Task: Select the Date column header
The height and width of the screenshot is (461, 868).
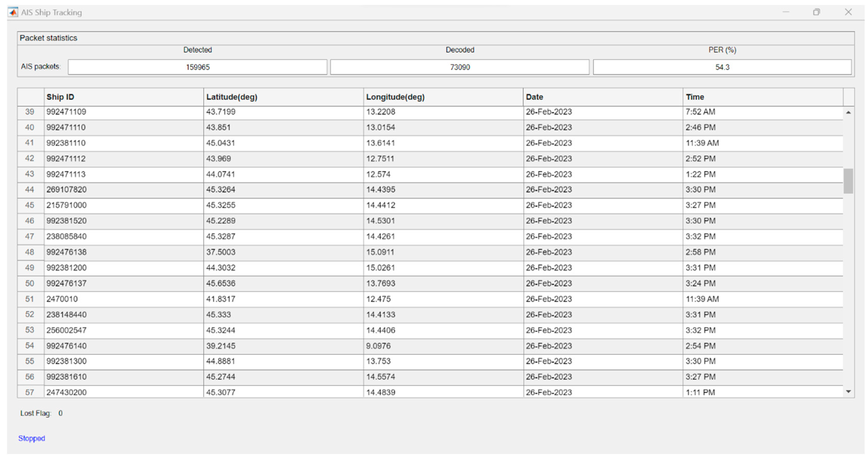Action: coord(602,97)
